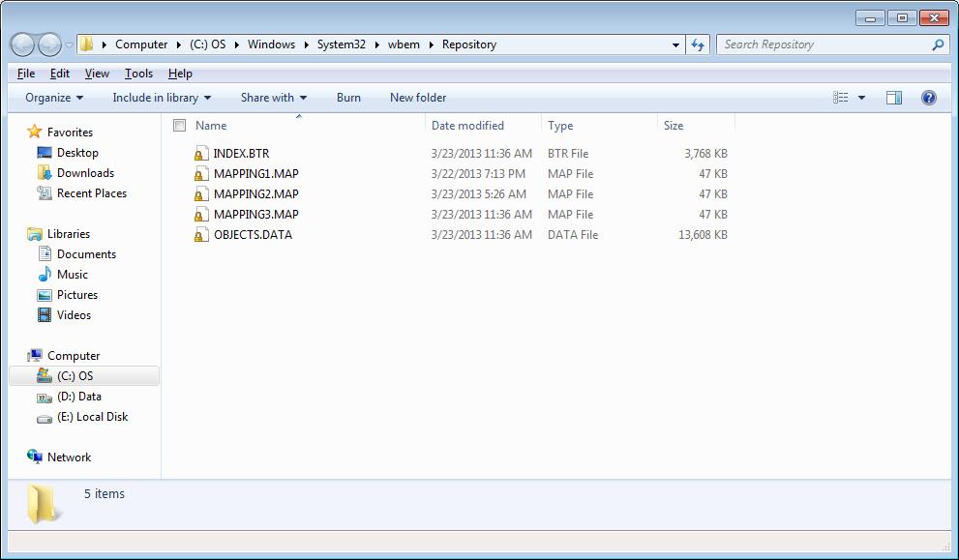This screenshot has height=560, width=959.
Task: Open the Include in library dropdown
Action: coord(162,98)
